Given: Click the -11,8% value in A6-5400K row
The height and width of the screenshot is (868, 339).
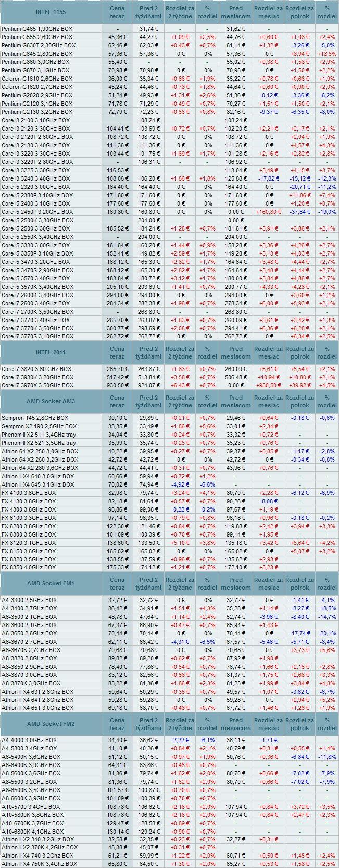Looking at the screenshot, I should tap(327, 757).
